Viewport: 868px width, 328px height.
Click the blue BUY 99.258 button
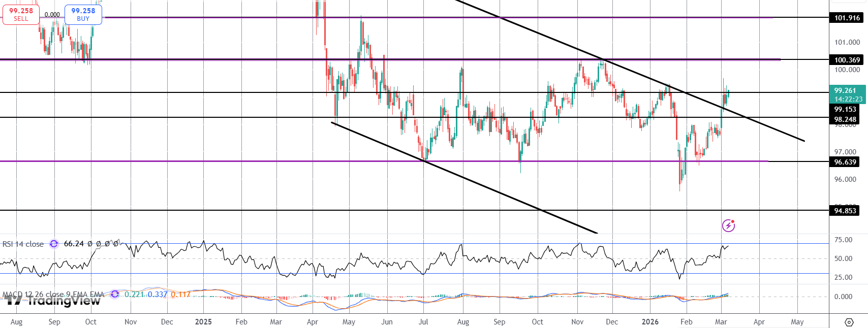(83, 14)
